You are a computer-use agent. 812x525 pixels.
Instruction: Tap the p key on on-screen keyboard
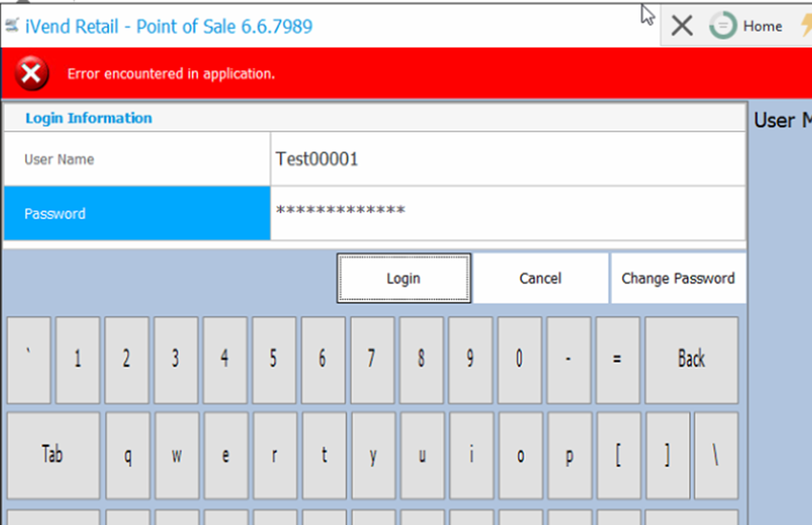(x=570, y=456)
